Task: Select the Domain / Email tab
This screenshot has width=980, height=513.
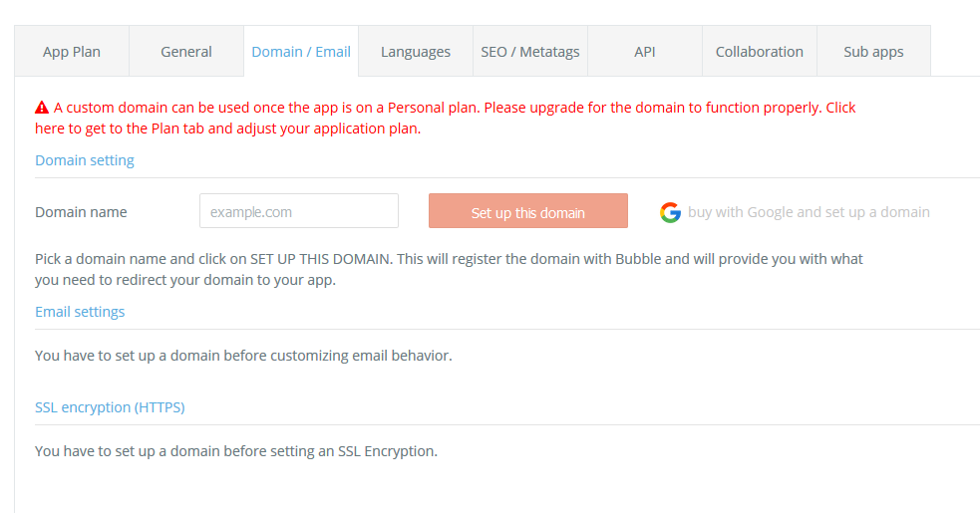Action: tap(301, 51)
